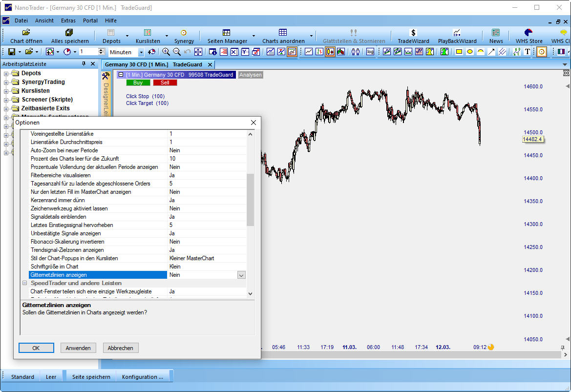Select the candlestick chart type icon
This screenshot has width=571, height=392.
pyautogui.click(x=330, y=52)
